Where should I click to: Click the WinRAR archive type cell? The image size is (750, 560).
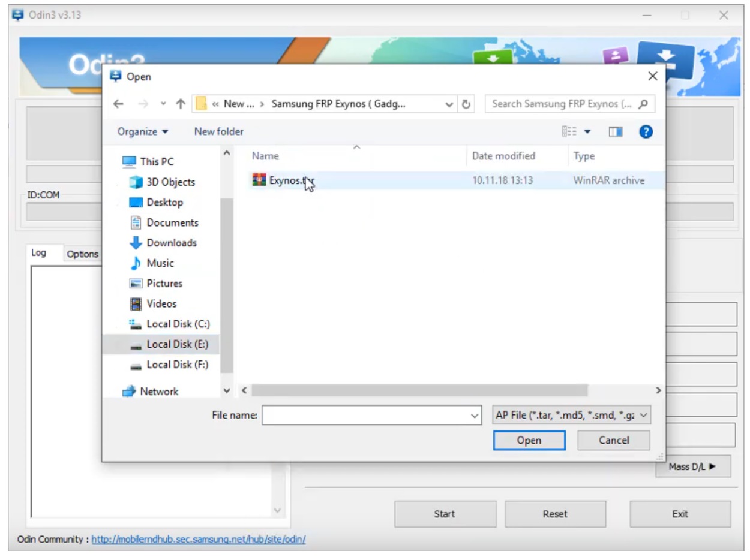pyautogui.click(x=609, y=180)
